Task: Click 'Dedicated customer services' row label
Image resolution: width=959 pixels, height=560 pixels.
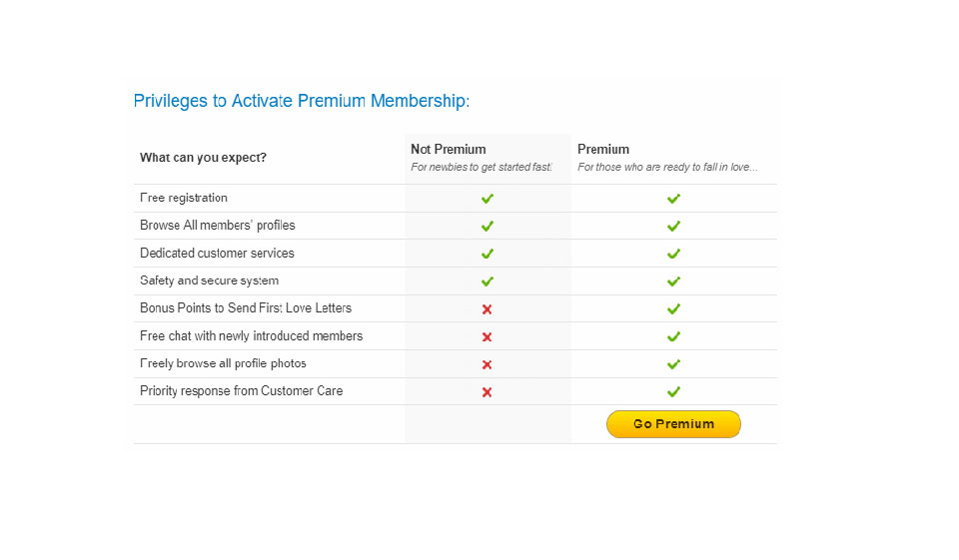Action: click(x=217, y=254)
